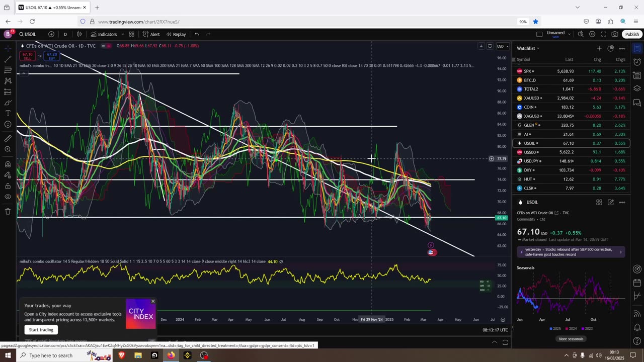Click Start trading in the ad
The width and height of the screenshot is (644, 362).
tap(41, 330)
